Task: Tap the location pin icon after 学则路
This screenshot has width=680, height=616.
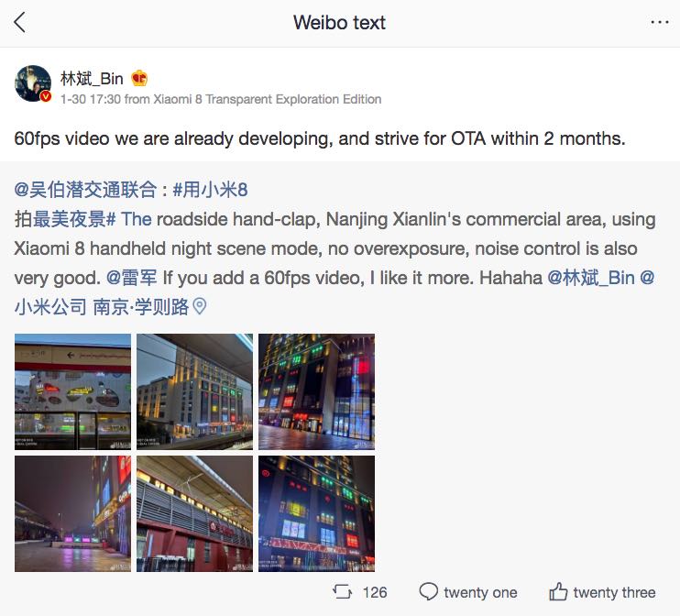Action: pyautogui.click(x=200, y=307)
